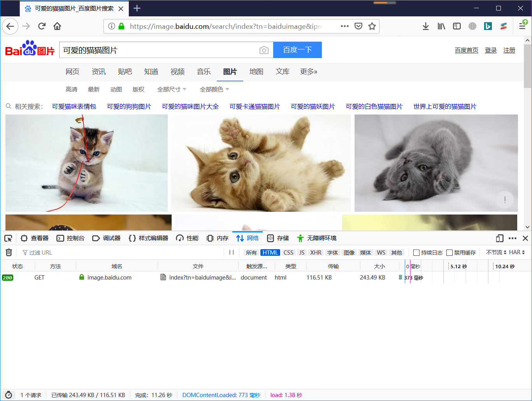Image resolution: width=532 pixels, height=401 pixels.
Task: Sort requests by 状态 column header
Action: coord(18,266)
